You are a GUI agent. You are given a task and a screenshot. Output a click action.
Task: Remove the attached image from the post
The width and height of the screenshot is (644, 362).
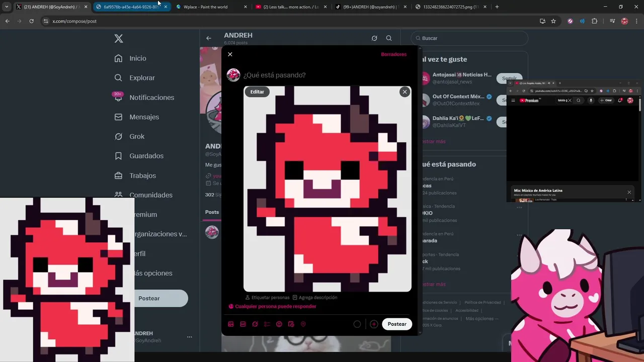(405, 92)
